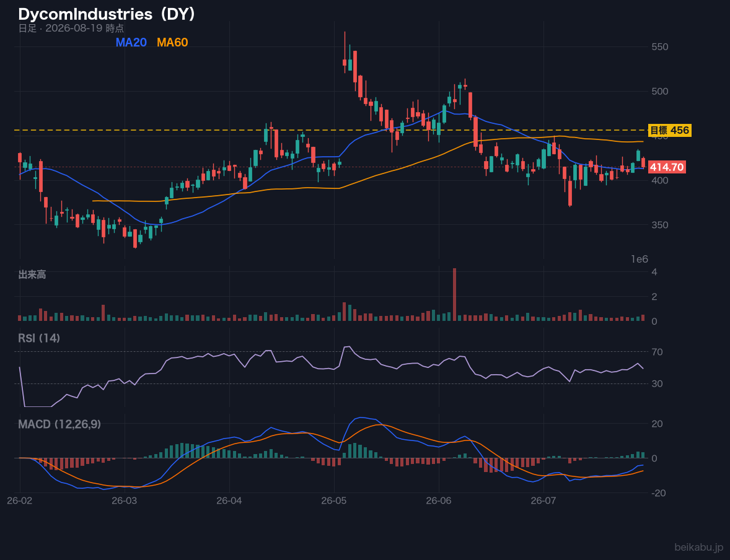Click the MACD -20 axis label

coord(659,493)
